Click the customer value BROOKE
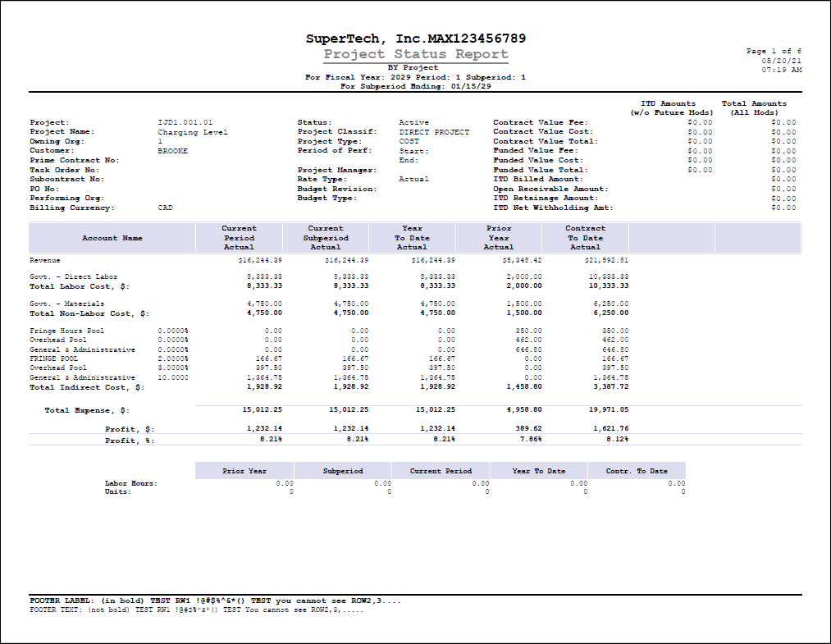 [x=172, y=151]
